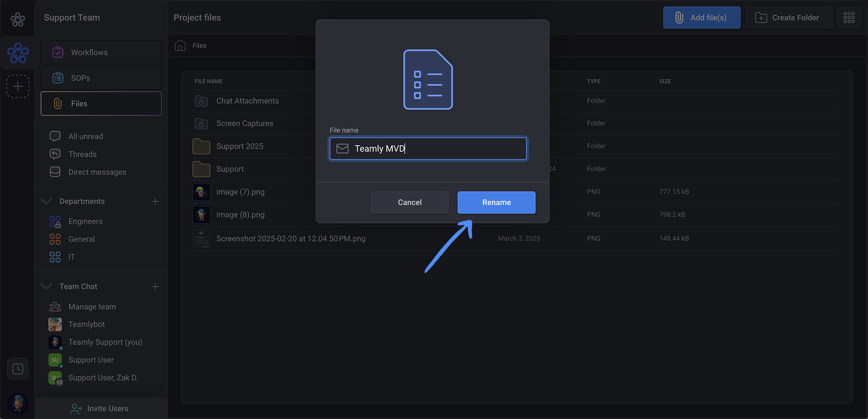The width and height of the screenshot is (868, 419).
Task: Open the Engineers department
Action: (x=85, y=221)
